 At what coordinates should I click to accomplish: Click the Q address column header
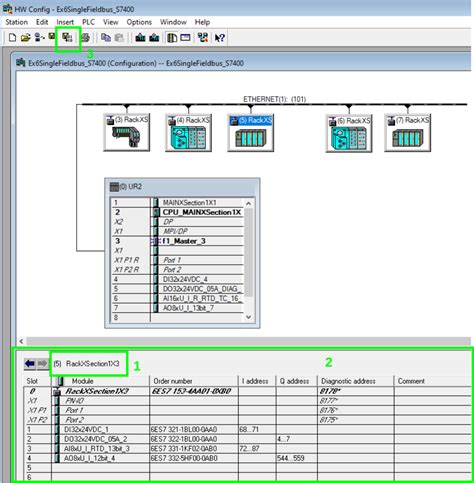coord(296,381)
